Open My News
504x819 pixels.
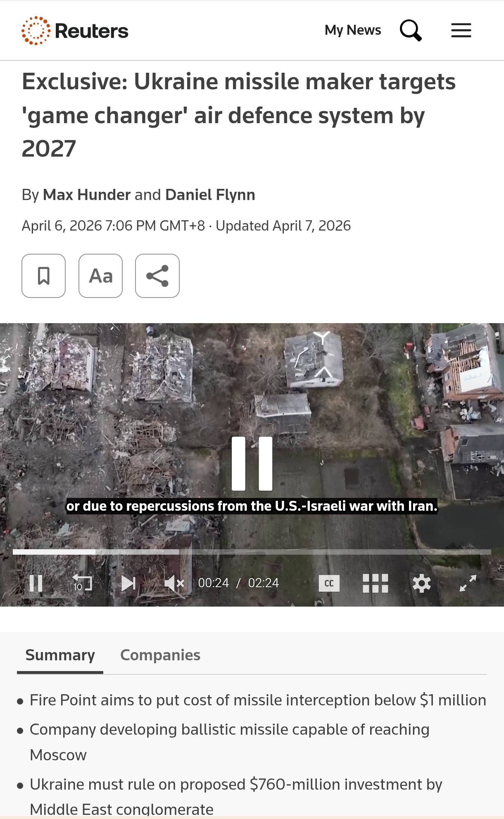(x=353, y=30)
